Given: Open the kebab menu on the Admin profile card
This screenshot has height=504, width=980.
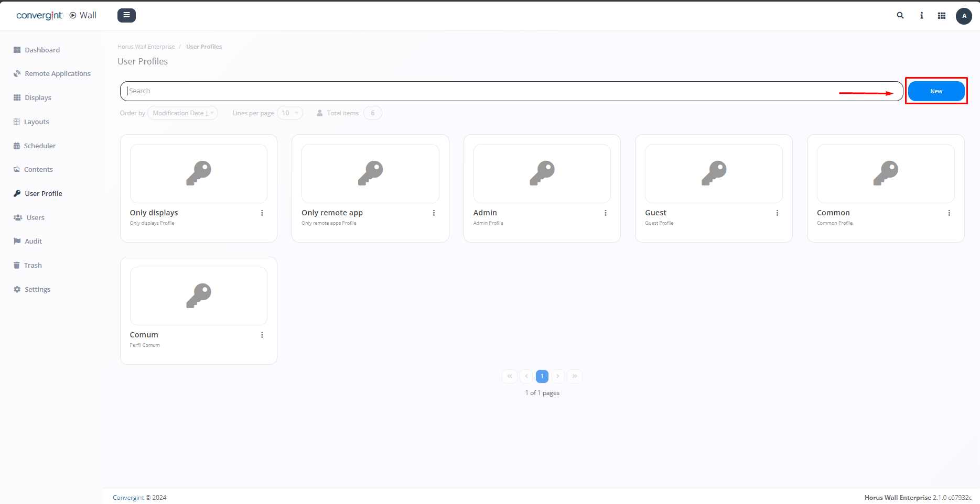Looking at the screenshot, I should pos(606,213).
